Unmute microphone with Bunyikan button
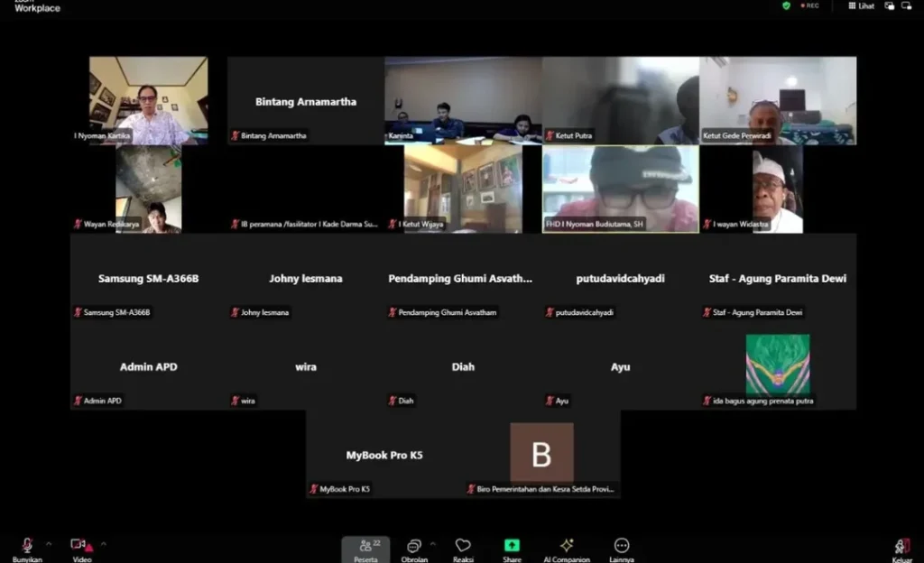Viewport: 924px width, 563px height. coord(27,547)
